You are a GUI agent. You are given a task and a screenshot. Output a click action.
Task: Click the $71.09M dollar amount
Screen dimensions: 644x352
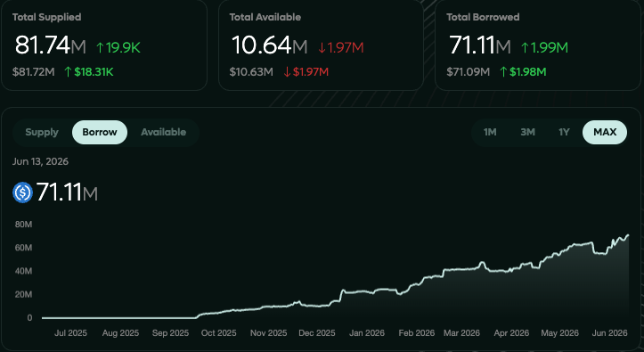[469, 72]
